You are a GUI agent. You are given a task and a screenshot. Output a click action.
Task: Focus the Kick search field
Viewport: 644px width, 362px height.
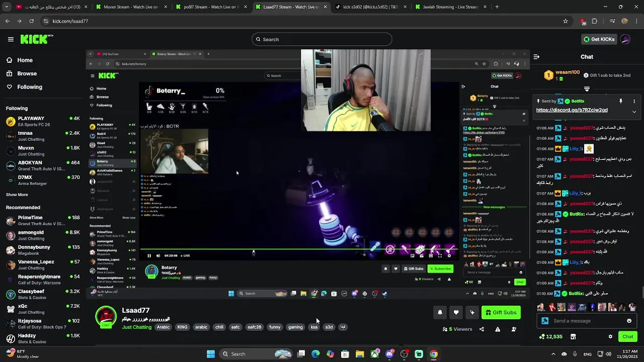click(322, 39)
